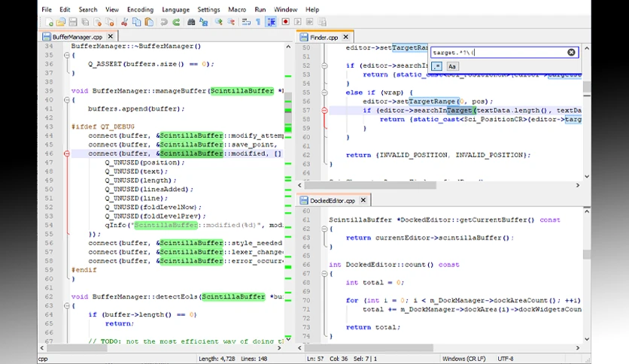The width and height of the screenshot is (629, 364).
Task: Open the Settings menu
Action: 208,10
